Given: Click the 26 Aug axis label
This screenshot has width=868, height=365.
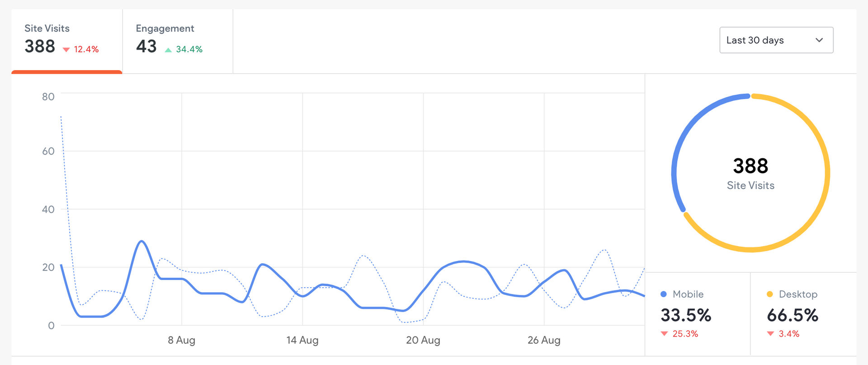Looking at the screenshot, I should point(544,340).
